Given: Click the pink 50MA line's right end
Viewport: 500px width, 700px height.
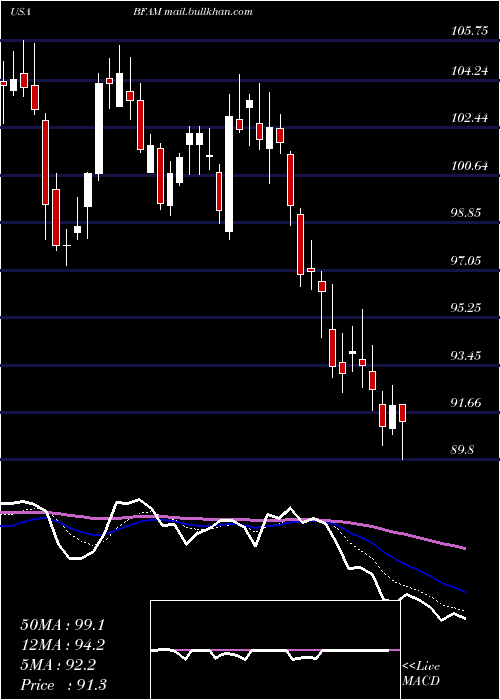Looking at the screenshot, I should point(465,548).
